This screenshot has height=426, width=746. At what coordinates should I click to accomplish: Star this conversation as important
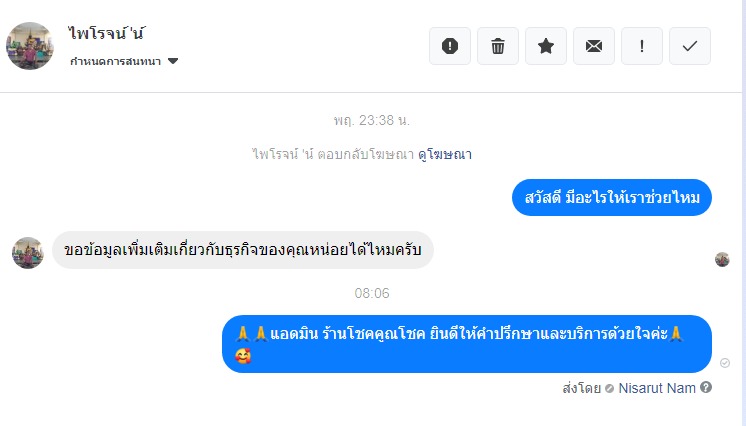pos(546,46)
